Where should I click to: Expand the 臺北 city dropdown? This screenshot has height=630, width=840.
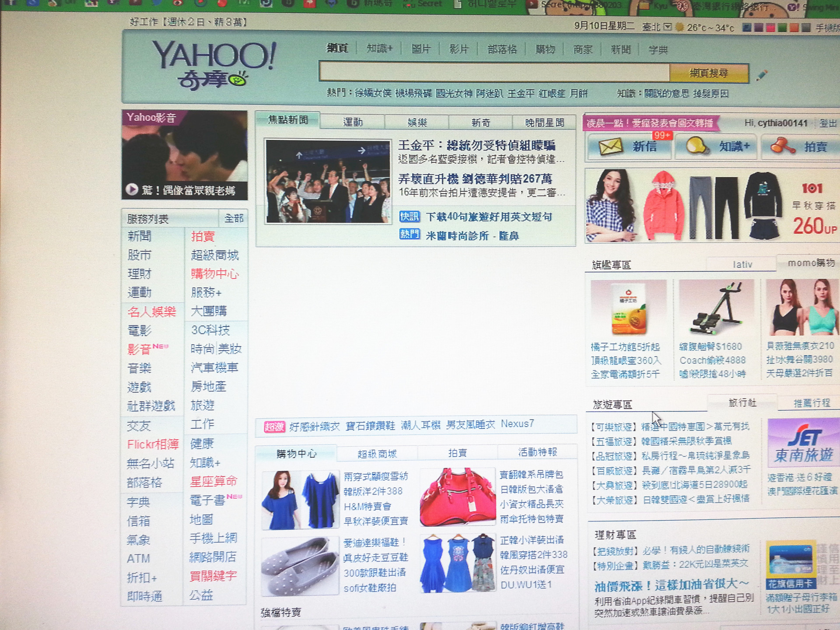[667, 27]
